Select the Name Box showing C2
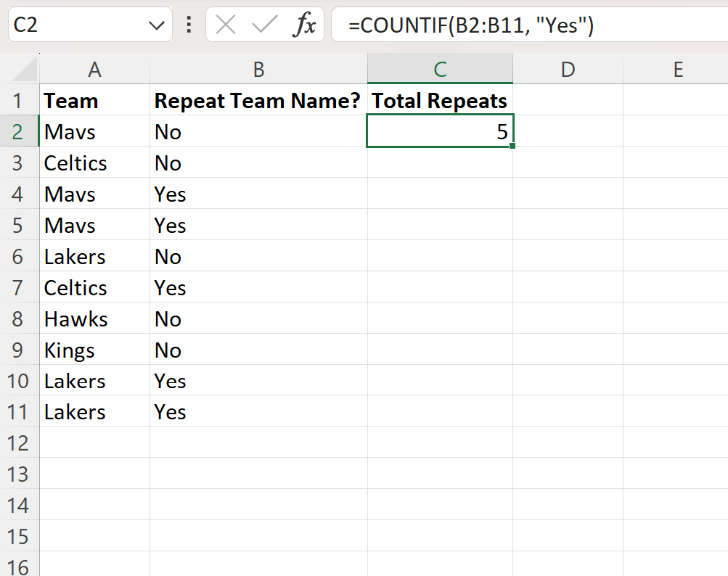The height and width of the screenshot is (576, 728). pyautogui.click(x=80, y=25)
